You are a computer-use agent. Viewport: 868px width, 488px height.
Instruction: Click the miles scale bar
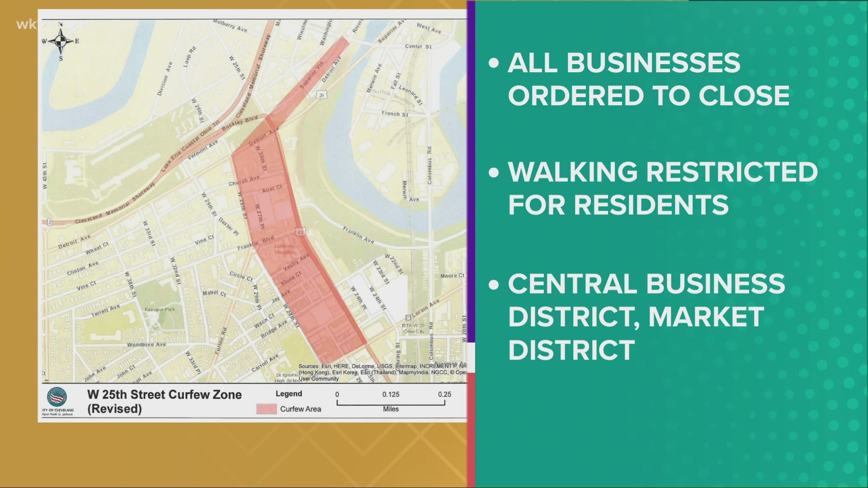391,403
